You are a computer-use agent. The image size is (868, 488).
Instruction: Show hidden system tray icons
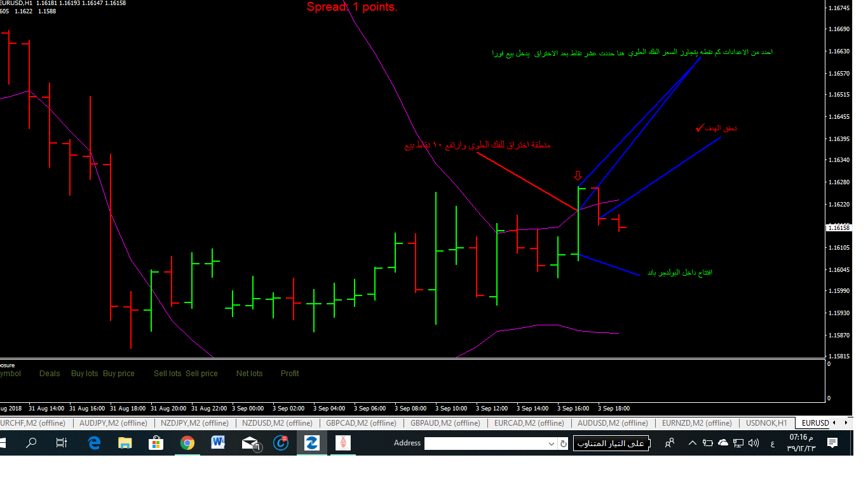pyautogui.click(x=693, y=443)
